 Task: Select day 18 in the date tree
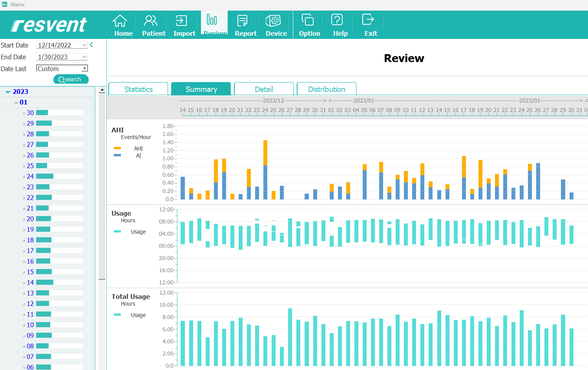click(x=30, y=240)
